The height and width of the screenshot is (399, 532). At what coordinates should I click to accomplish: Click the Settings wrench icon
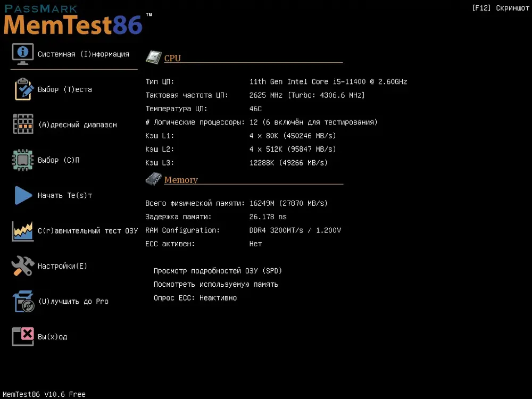(x=23, y=265)
